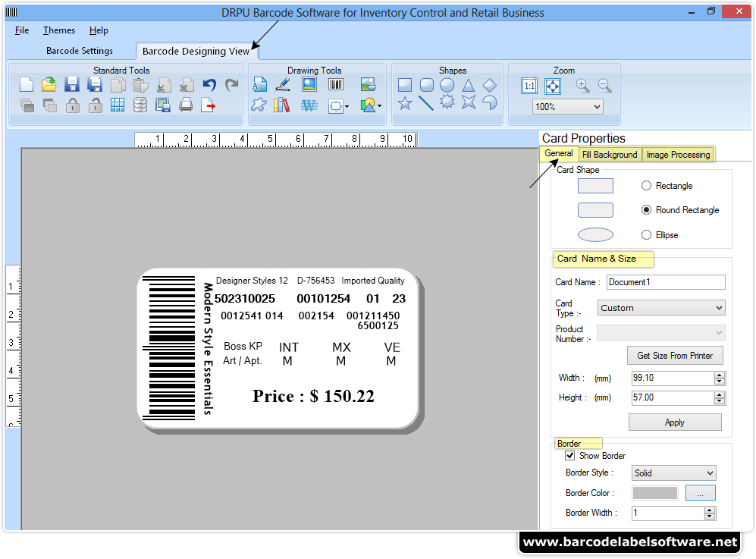
Task: Select the Signature pen tool
Action: pyautogui.click(x=283, y=85)
